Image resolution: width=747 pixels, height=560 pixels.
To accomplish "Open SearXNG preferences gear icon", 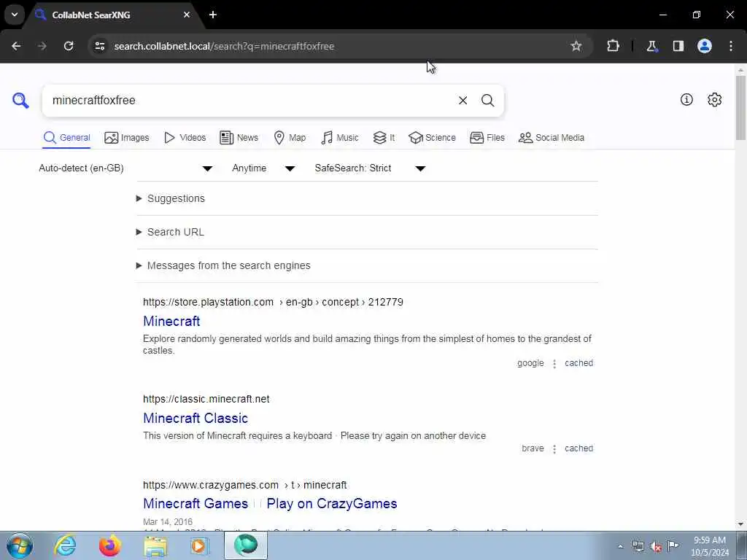I will click(x=714, y=99).
